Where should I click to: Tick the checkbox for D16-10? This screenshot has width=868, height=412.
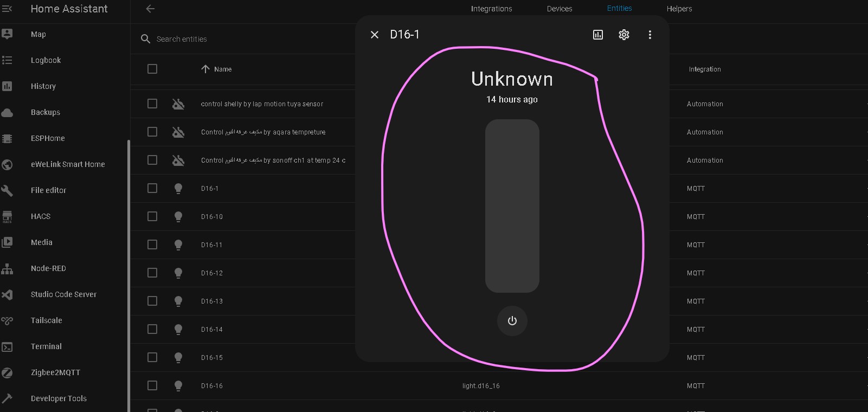(x=152, y=216)
